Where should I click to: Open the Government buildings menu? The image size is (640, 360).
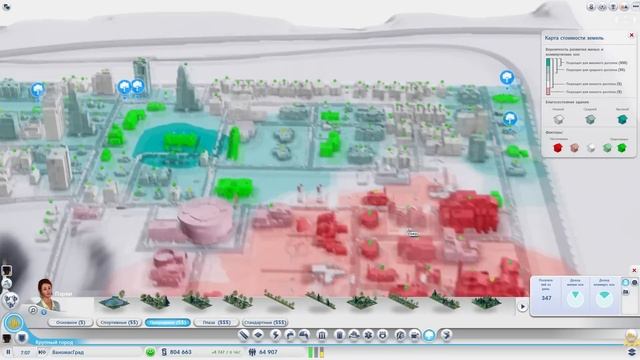click(x=322, y=335)
